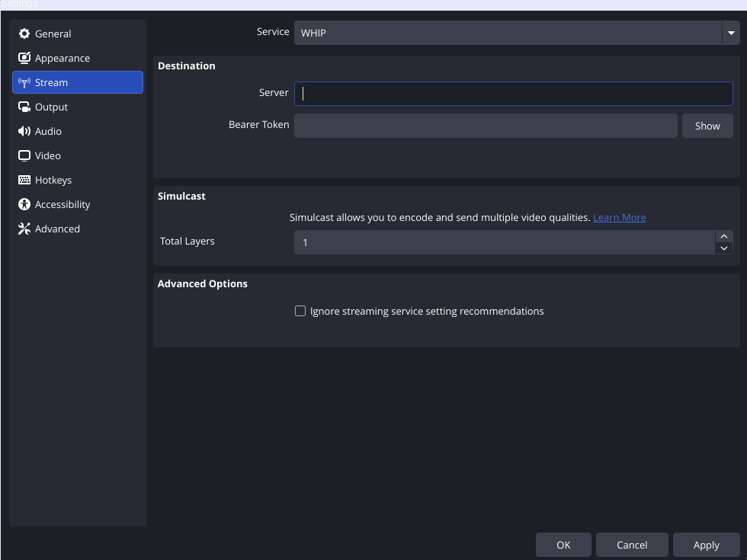This screenshot has width=747, height=560.
Task: Click the Hotkeys keyboard icon
Action: (24, 180)
